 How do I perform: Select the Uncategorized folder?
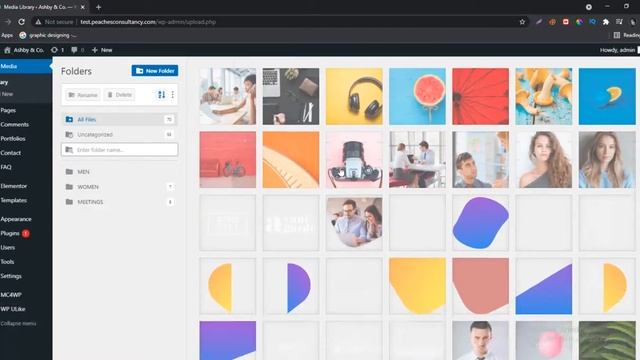[x=119, y=134]
